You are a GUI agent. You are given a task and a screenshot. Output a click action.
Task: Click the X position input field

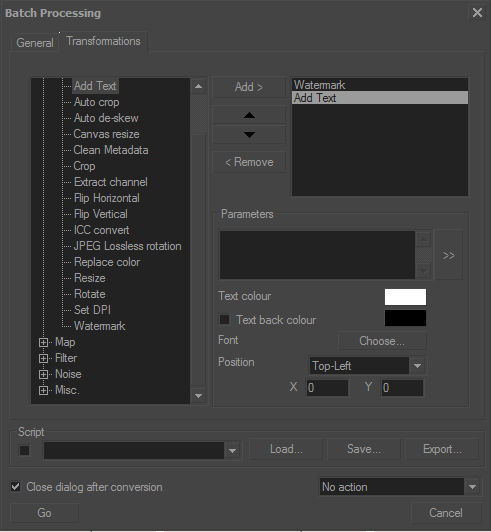[x=327, y=387]
